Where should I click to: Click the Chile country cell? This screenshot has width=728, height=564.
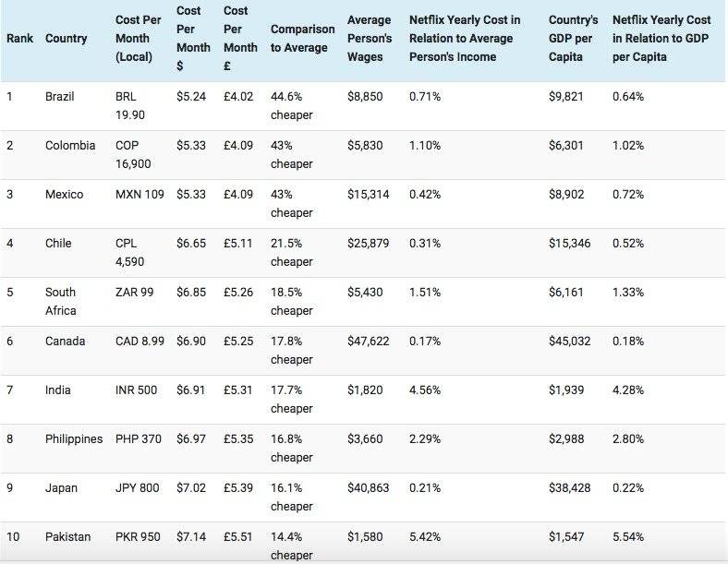click(x=58, y=244)
